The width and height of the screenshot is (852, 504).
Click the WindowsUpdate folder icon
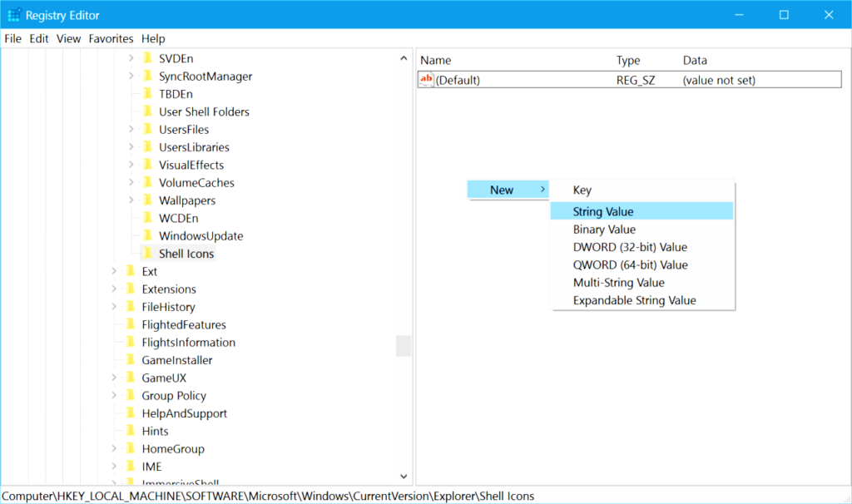click(x=147, y=235)
